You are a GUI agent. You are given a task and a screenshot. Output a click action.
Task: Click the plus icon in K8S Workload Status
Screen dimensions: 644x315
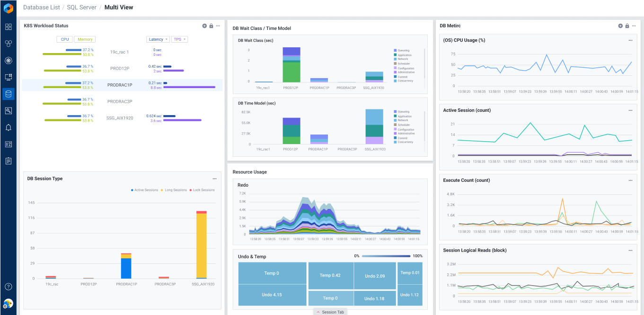coord(204,26)
